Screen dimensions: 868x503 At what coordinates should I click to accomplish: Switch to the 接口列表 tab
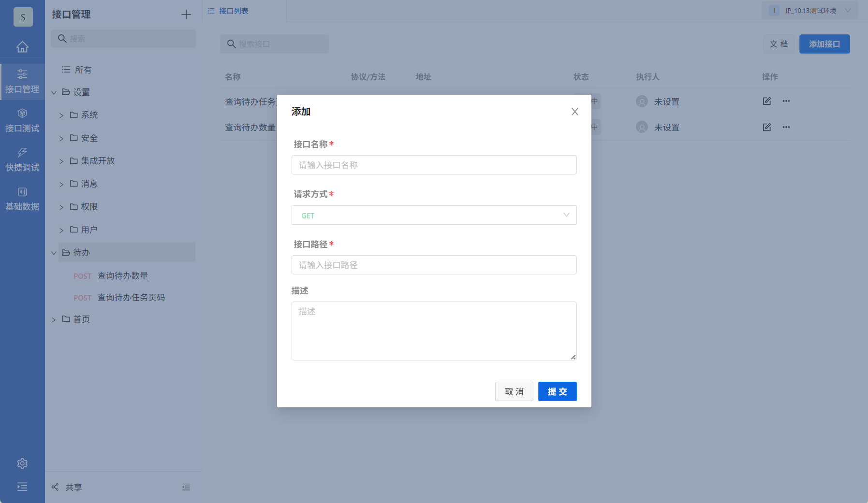(234, 10)
